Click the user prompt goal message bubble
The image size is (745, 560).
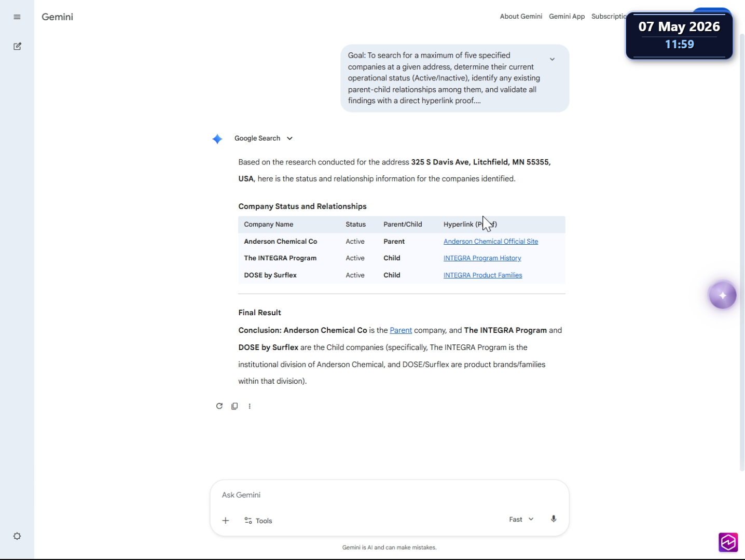pyautogui.click(x=454, y=78)
